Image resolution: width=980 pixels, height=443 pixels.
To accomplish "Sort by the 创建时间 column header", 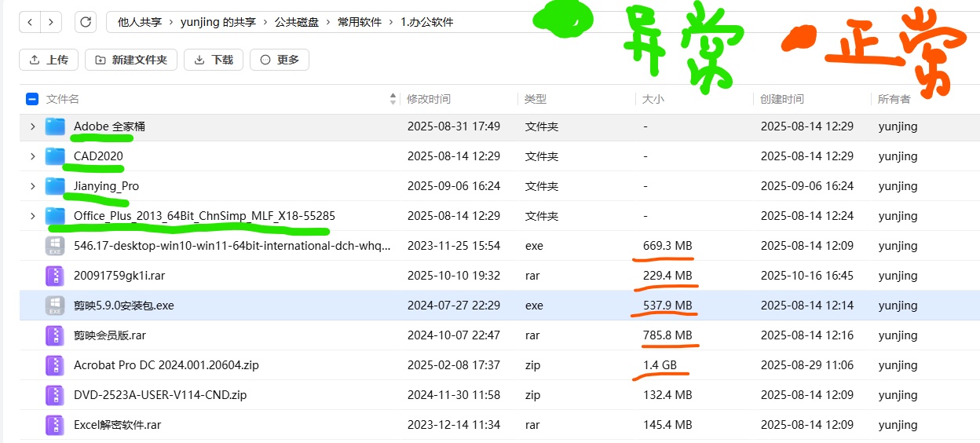I will click(x=782, y=99).
